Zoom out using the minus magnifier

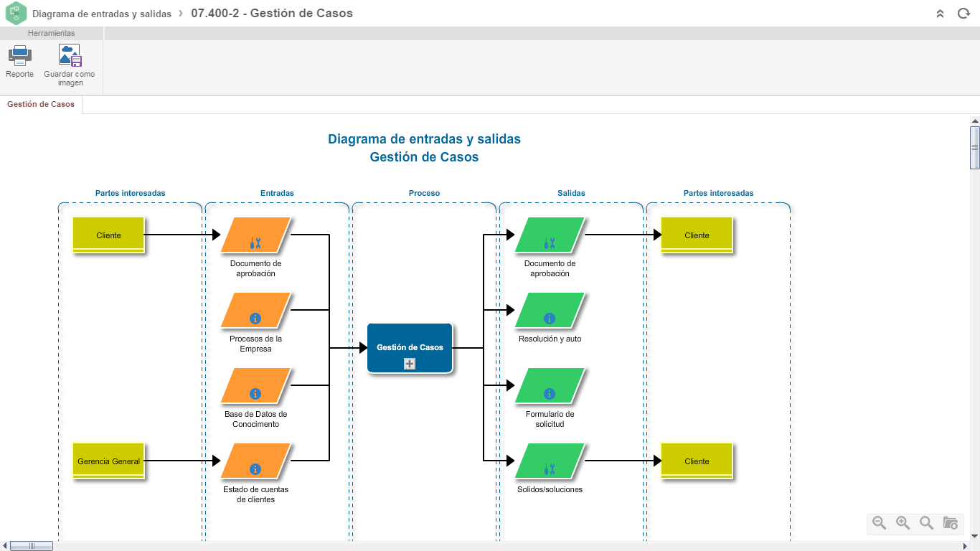point(880,523)
